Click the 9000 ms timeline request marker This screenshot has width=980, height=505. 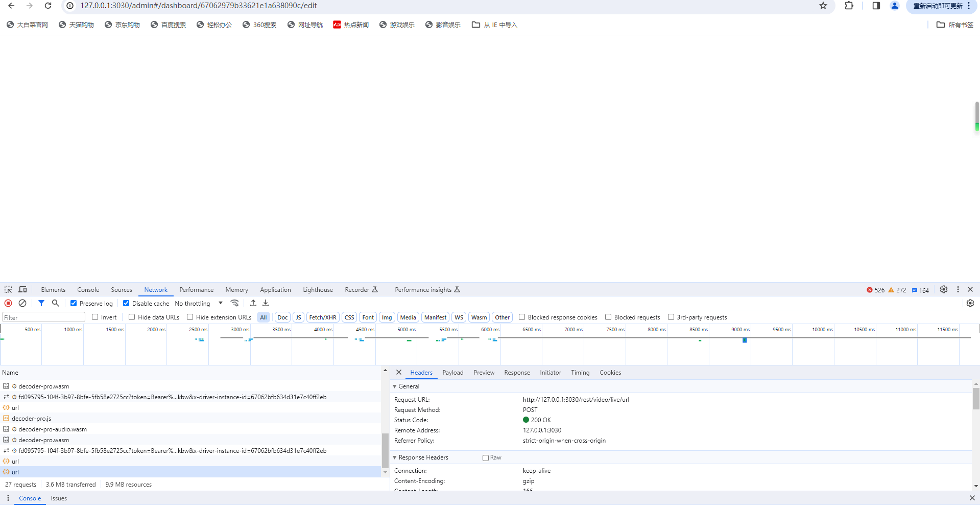coord(745,340)
